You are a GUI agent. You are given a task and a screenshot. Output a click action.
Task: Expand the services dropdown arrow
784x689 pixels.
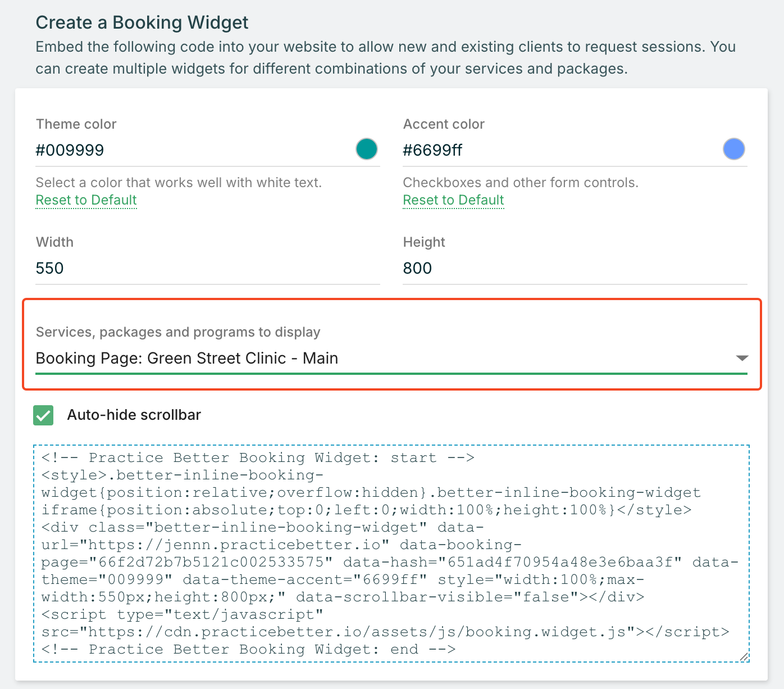tap(742, 358)
